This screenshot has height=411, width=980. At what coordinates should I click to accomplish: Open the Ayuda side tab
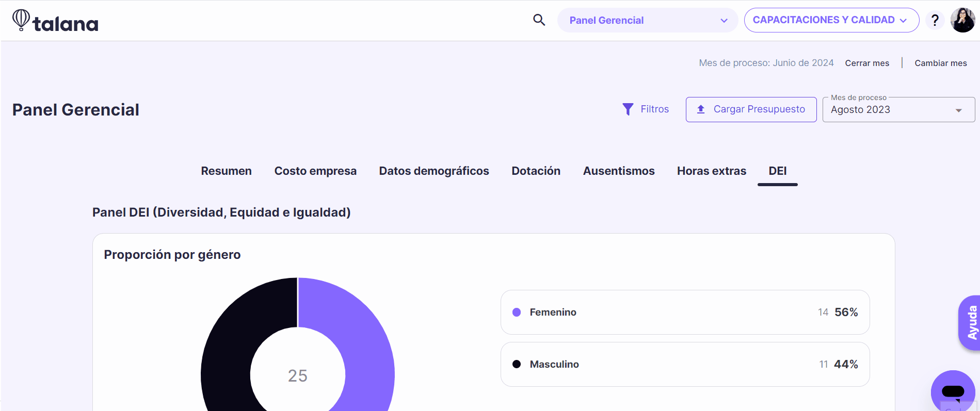tap(970, 323)
